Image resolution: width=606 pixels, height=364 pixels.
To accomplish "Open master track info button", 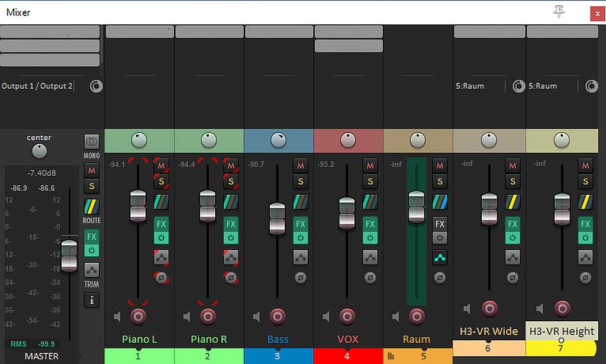I will click(91, 300).
